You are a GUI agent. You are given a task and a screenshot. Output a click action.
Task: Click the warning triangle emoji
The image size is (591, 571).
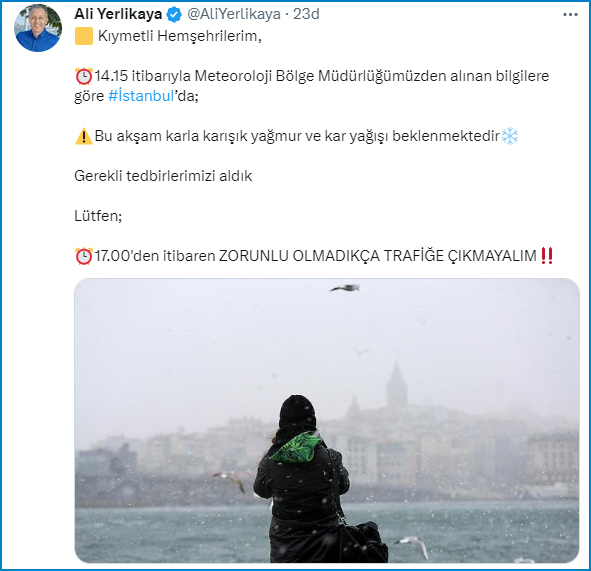click(84, 136)
